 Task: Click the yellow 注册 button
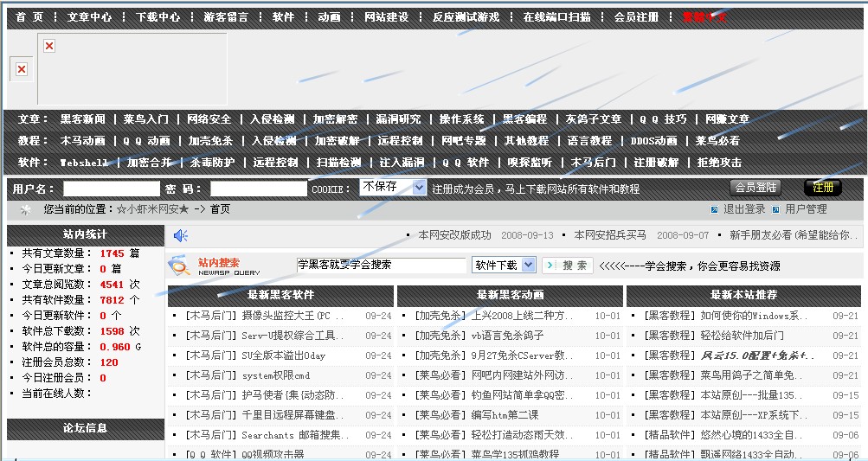[x=822, y=188]
